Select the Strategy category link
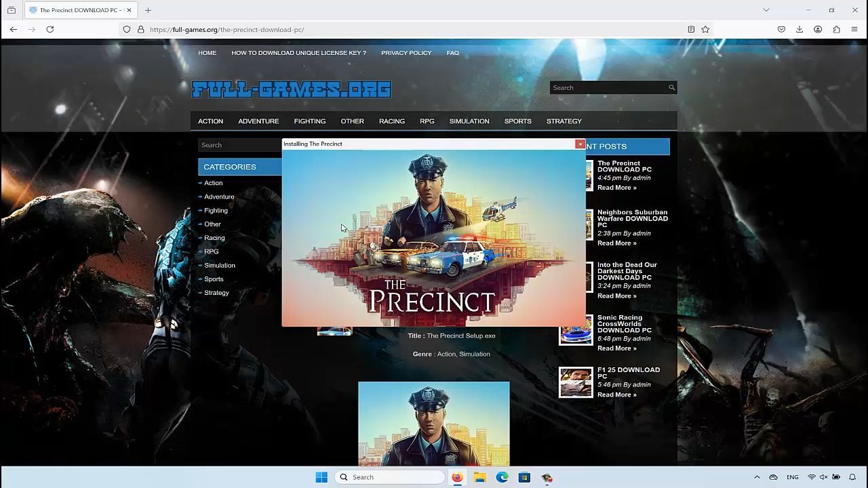868x488 pixels. pos(216,293)
